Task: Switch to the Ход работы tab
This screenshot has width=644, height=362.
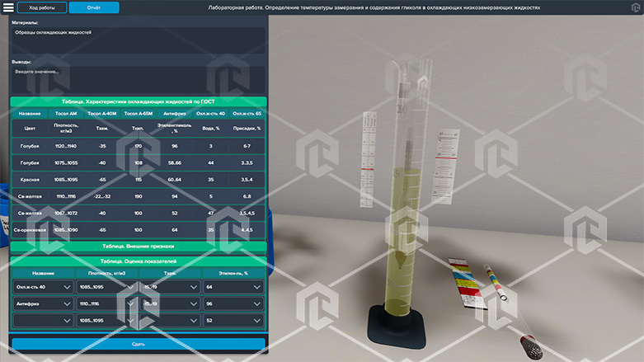Action: coord(42,7)
